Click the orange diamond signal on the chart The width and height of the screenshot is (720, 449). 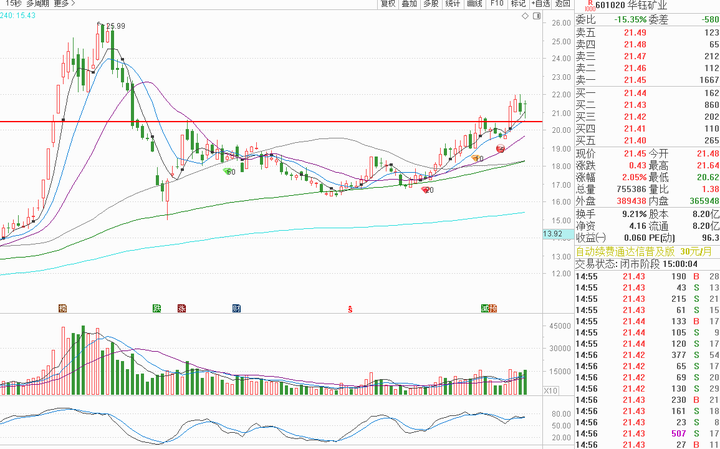pos(476,158)
